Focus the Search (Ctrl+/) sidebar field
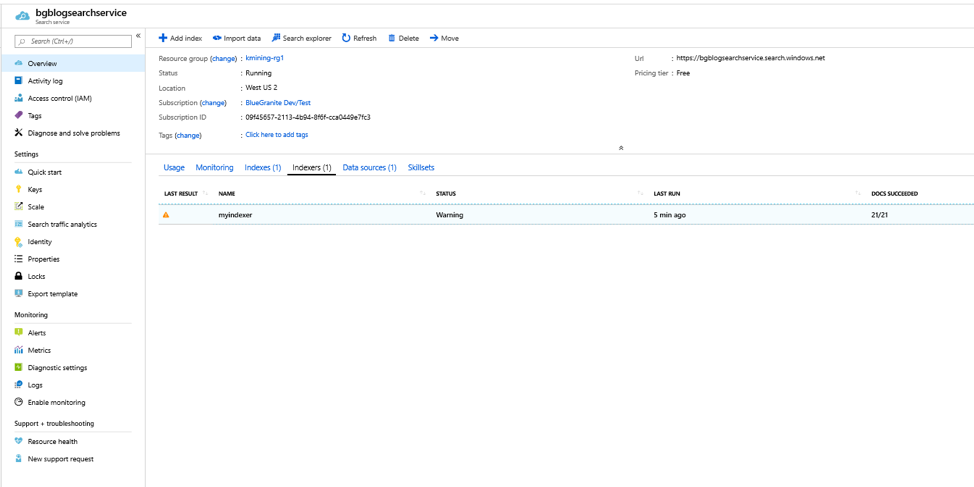The image size is (974, 487). click(x=73, y=41)
